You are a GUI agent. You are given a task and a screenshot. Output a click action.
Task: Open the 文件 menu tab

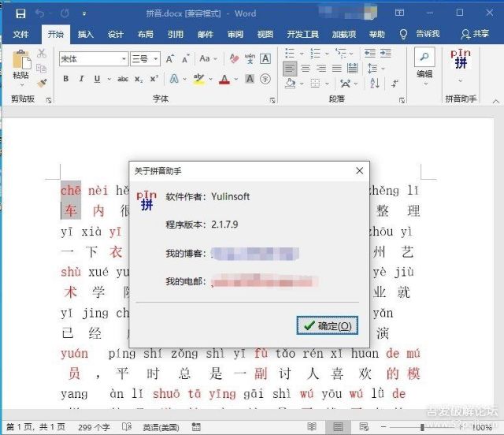20,34
